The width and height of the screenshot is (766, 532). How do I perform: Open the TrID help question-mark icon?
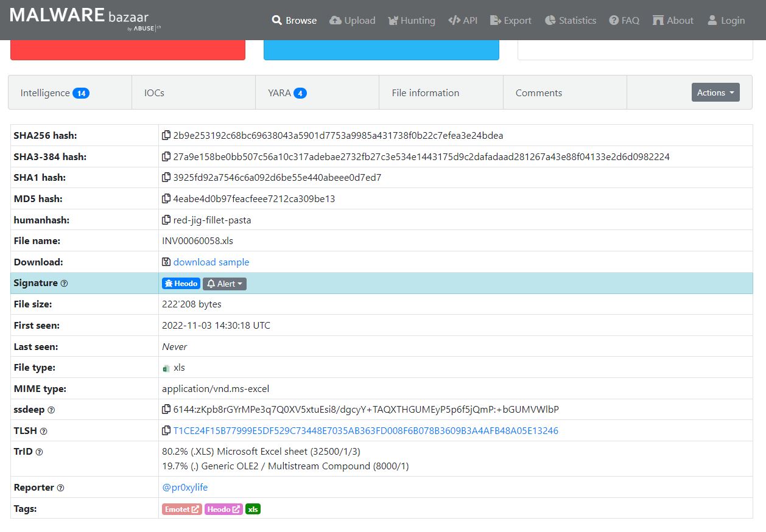40,452
